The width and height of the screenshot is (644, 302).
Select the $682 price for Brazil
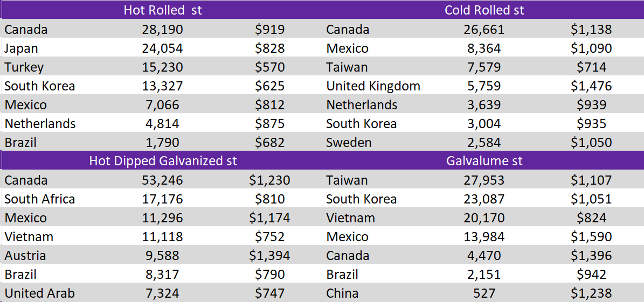[x=269, y=143]
